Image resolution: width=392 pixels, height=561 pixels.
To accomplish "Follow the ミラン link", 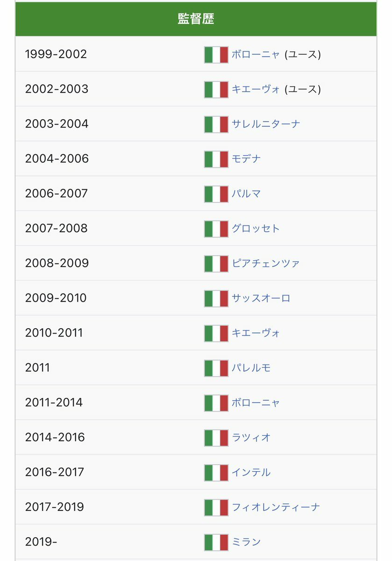I will pyautogui.click(x=246, y=542).
